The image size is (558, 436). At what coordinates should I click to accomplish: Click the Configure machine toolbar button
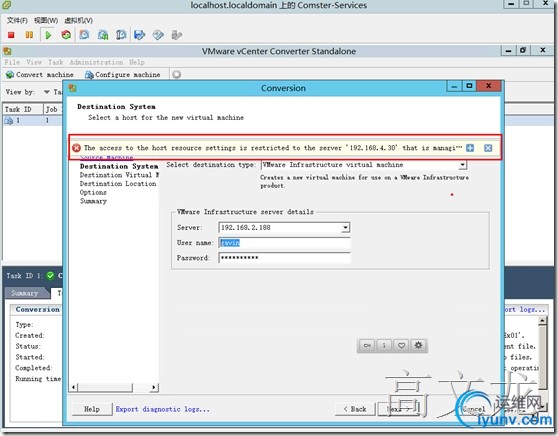coord(123,74)
